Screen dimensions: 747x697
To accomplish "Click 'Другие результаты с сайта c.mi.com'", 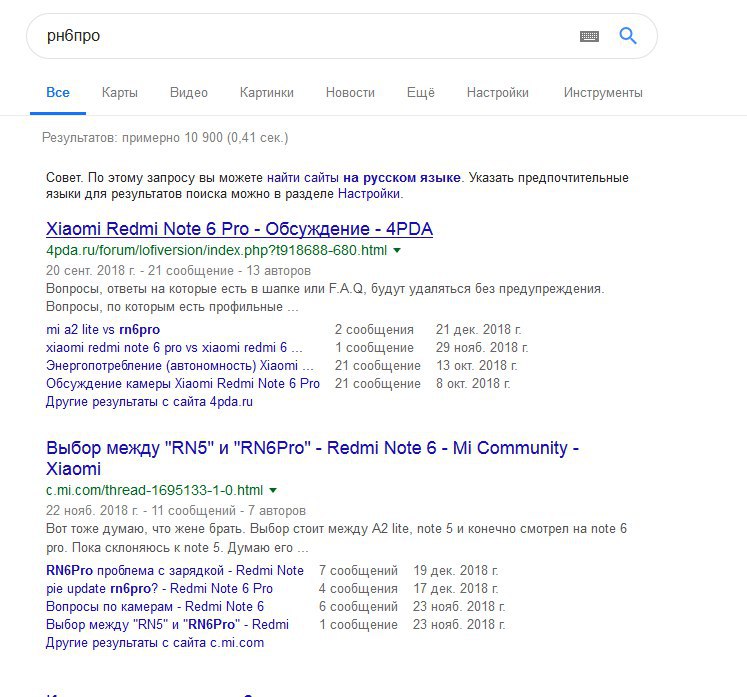I will (155, 643).
